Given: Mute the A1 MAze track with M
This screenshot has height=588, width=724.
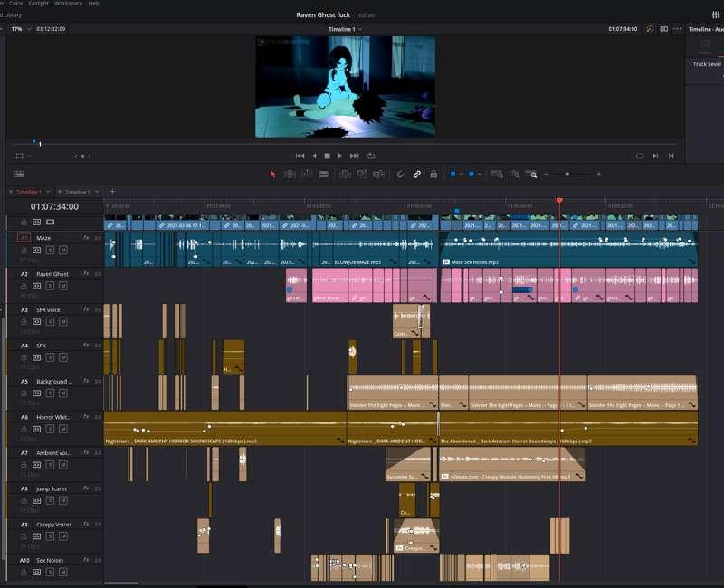Looking at the screenshot, I should 63,251.
